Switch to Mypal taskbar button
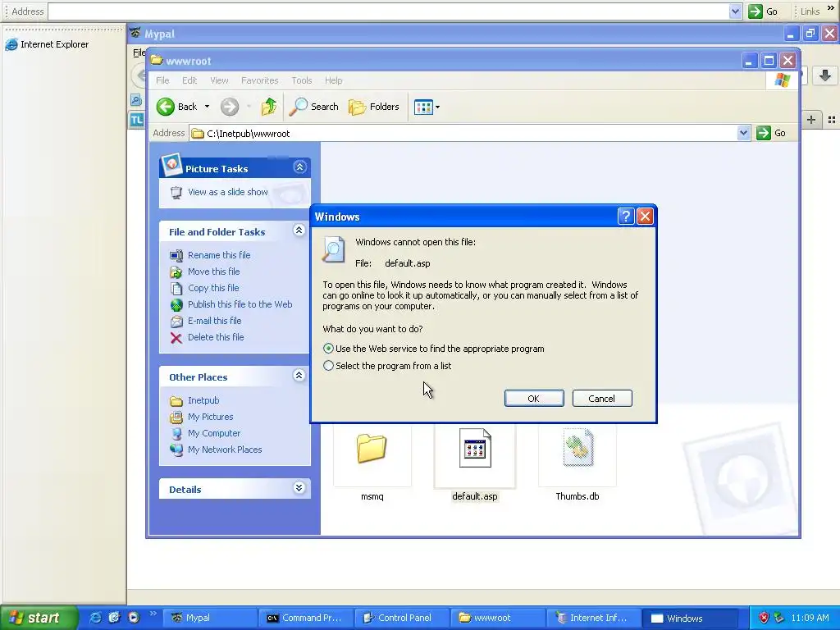 pyautogui.click(x=209, y=618)
